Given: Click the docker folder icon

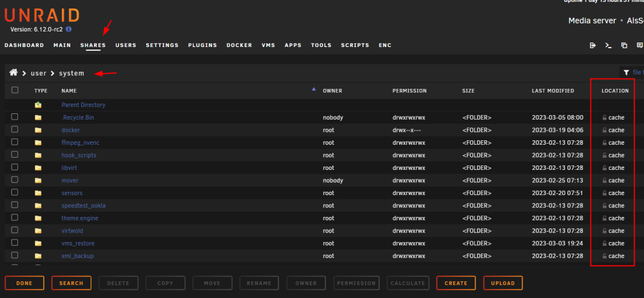Looking at the screenshot, I should pyautogui.click(x=38, y=130).
